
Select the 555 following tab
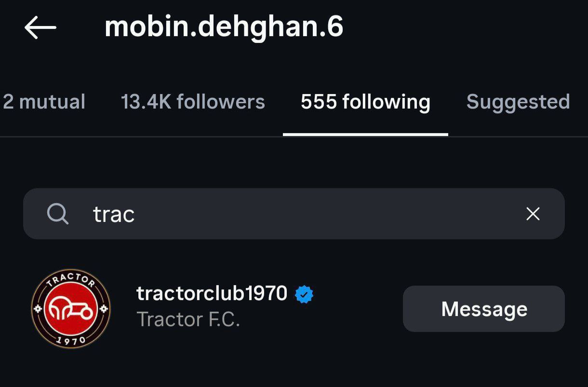coord(365,102)
